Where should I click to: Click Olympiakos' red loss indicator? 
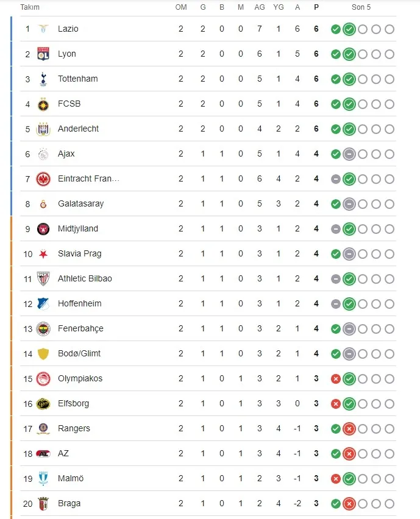(335, 379)
